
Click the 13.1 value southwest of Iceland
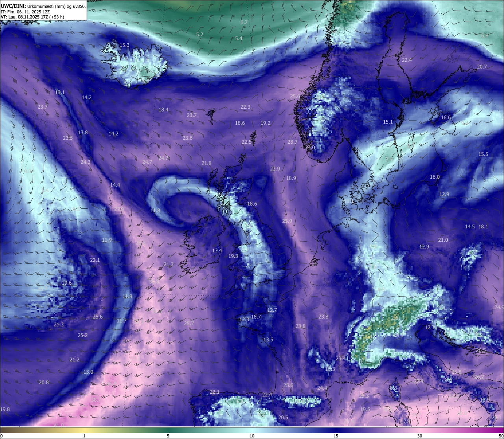click(60, 93)
